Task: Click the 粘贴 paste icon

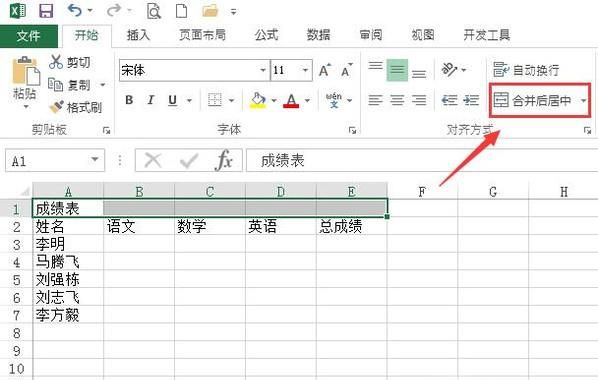Action: pos(26,71)
